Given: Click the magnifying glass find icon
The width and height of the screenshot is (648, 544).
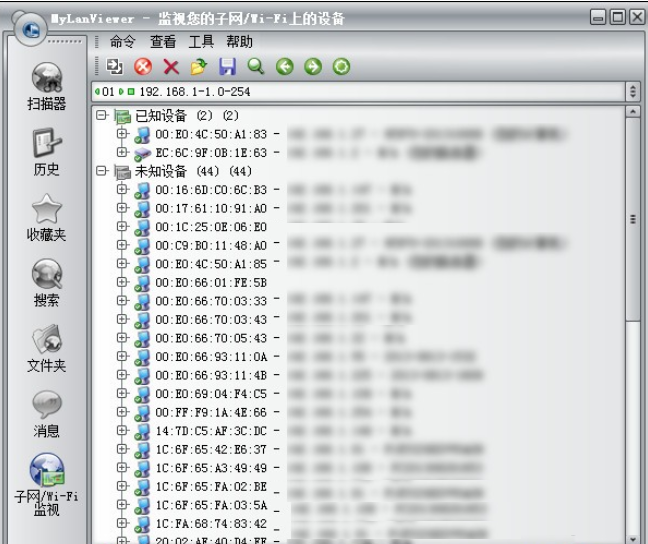Looking at the screenshot, I should (x=256, y=67).
